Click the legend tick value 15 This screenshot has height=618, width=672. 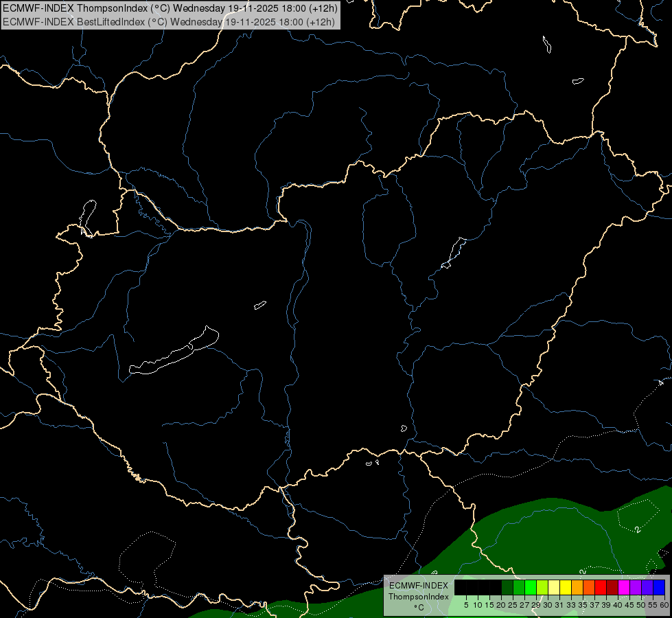click(489, 605)
